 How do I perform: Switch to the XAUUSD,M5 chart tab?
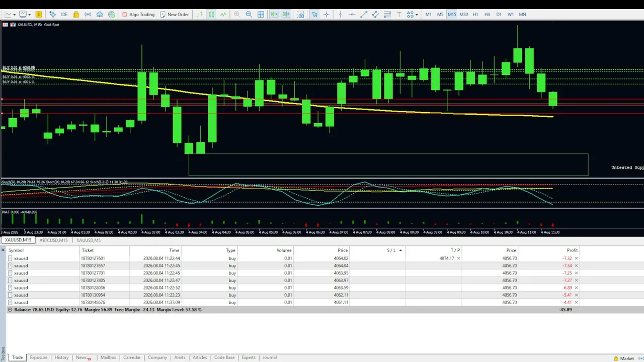pos(89,240)
